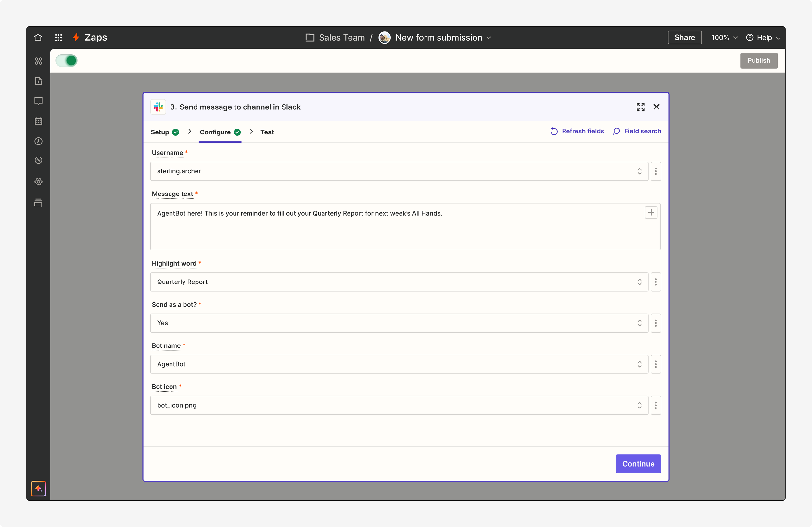Open the apps grid launcher icon
Viewport: 812px width, 527px height.
(x=58, y=38)
